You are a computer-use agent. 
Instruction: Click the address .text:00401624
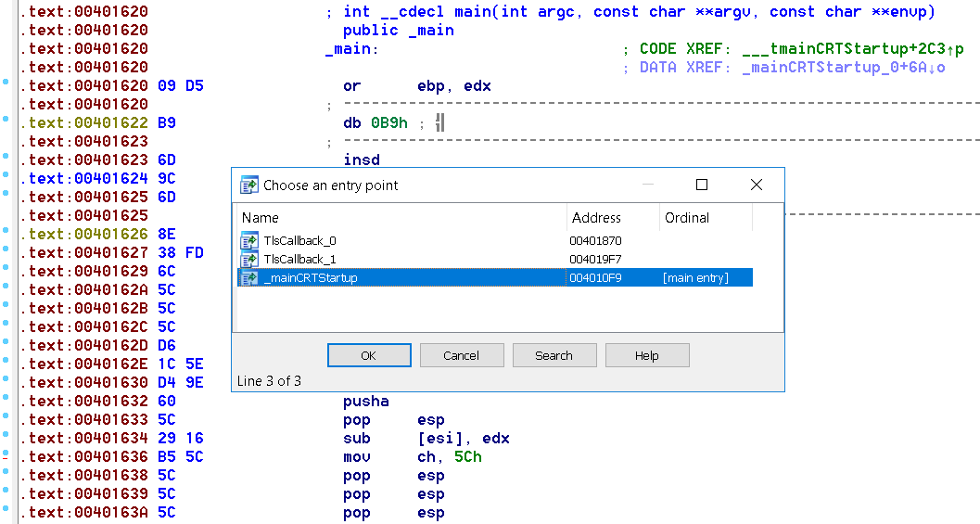pyautogui.click(x=83, y=178)
